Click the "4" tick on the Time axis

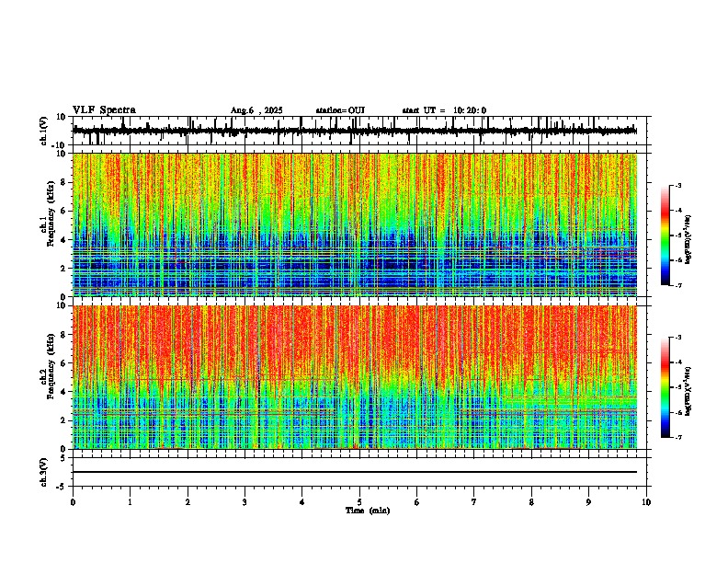pos(301,502)
